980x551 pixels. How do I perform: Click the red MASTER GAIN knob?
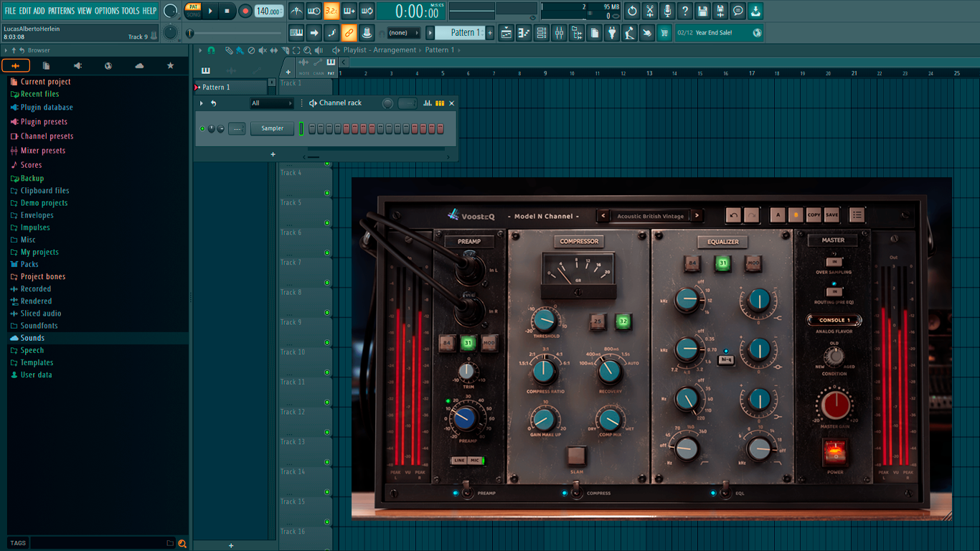click(x=834, y=405)
